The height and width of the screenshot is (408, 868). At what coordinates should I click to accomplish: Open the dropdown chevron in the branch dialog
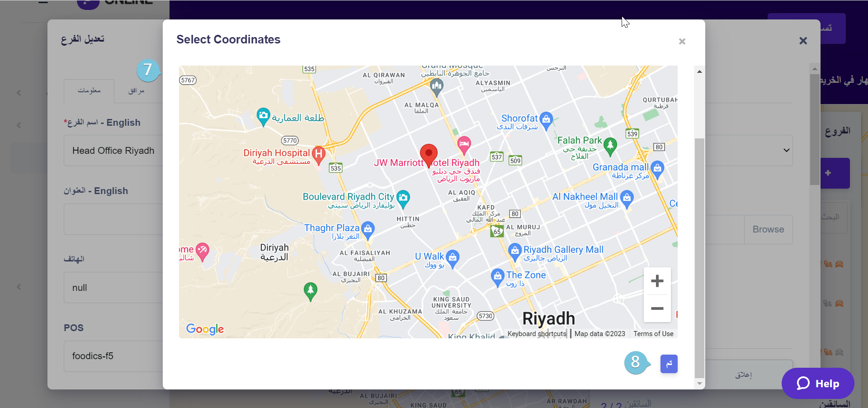tap(786, 150)
